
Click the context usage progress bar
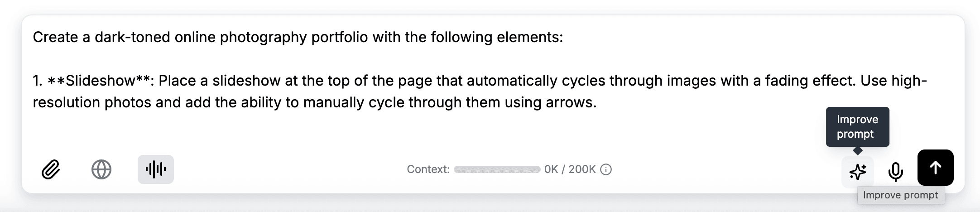click(x=497, y=169)
